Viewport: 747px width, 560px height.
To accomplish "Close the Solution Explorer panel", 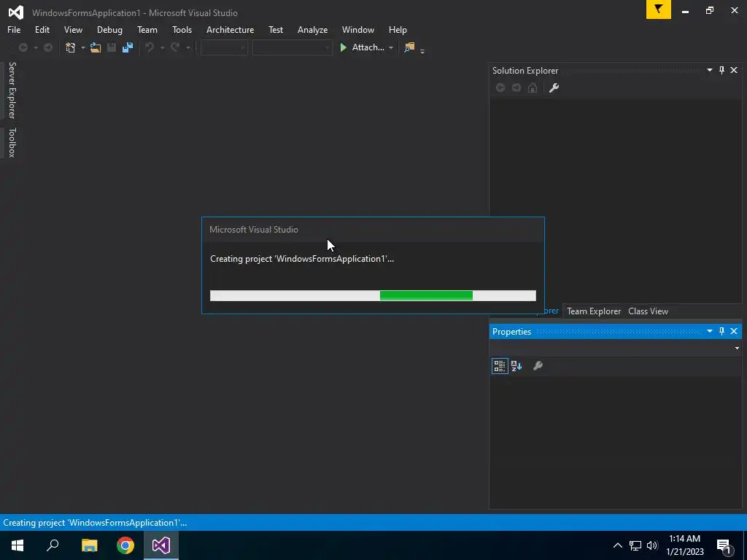I will (x=734, y=70).
